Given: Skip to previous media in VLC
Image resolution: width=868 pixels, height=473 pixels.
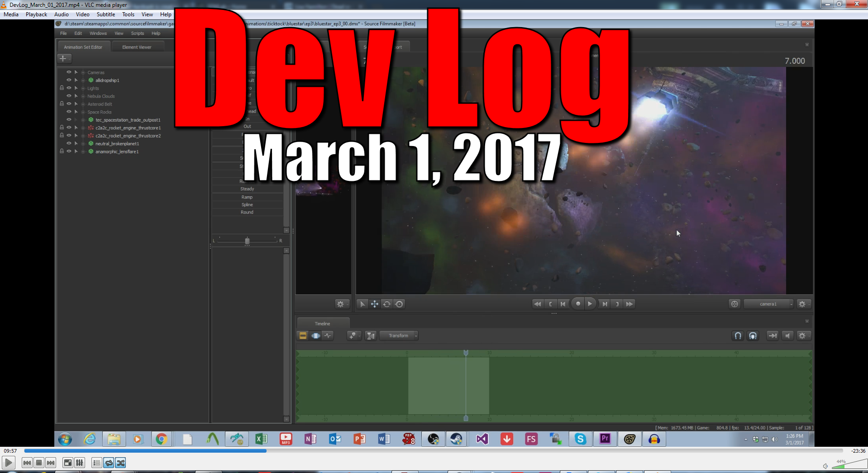Looking at the screenshot, I should point(27,463).
